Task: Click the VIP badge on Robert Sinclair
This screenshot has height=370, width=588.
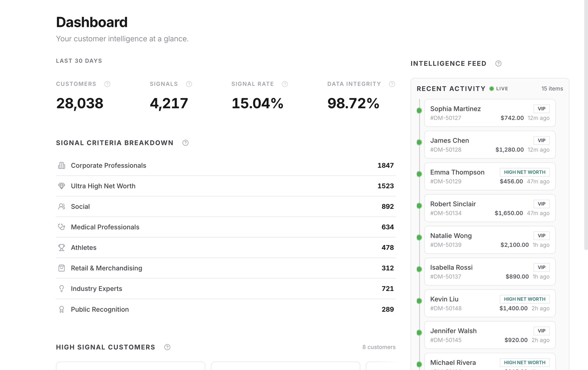Action: pos(541,204)
